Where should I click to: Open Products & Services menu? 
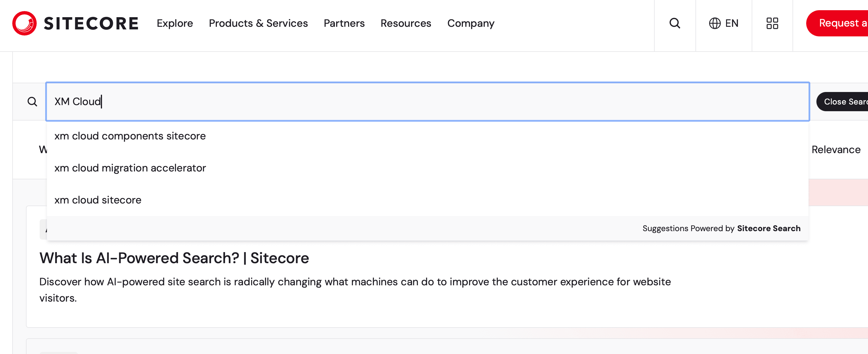point(258,23)
